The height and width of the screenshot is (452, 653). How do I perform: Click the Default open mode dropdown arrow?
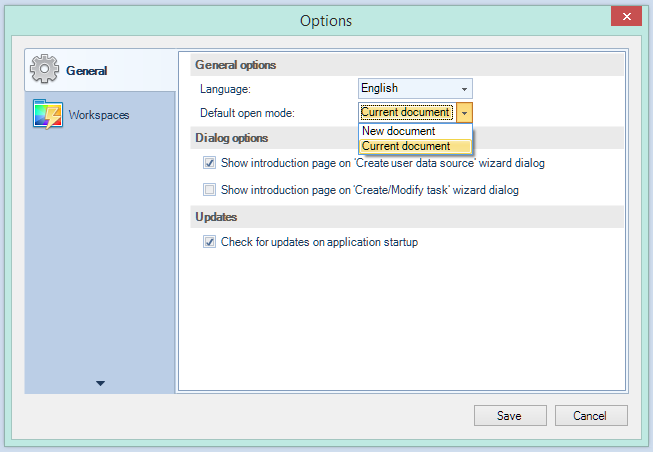click(465, 113)
